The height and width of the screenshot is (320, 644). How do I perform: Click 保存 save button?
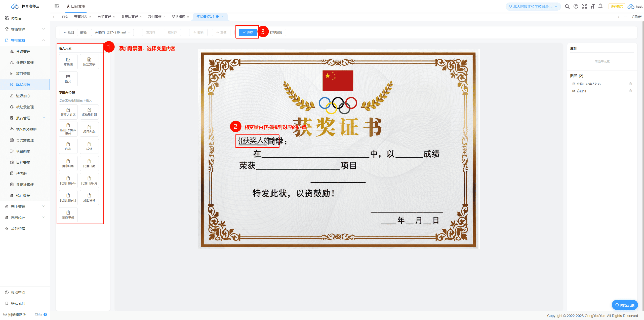[x=248, y=32]
